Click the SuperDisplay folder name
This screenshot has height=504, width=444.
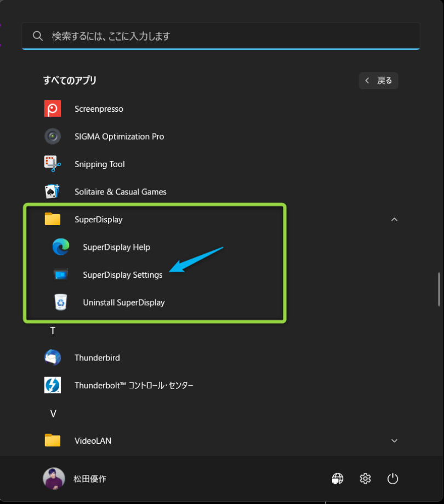pyautogui.click(x=98, y=220)
